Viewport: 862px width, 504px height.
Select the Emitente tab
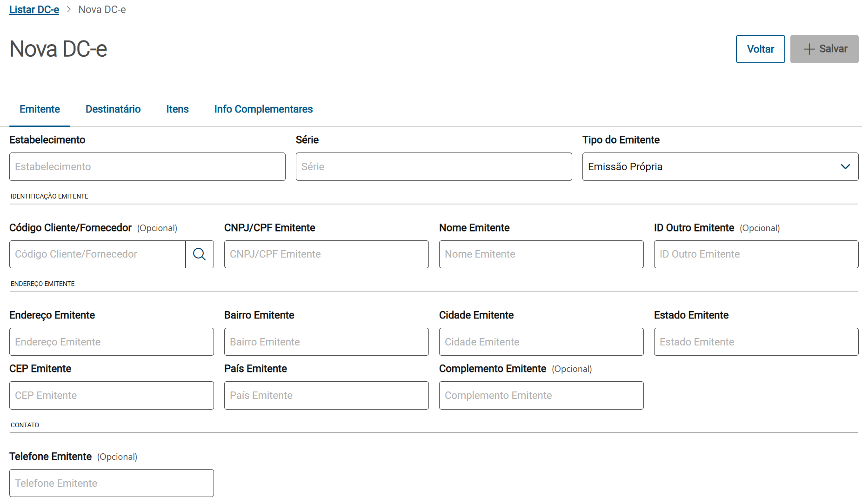click(40, 109)
